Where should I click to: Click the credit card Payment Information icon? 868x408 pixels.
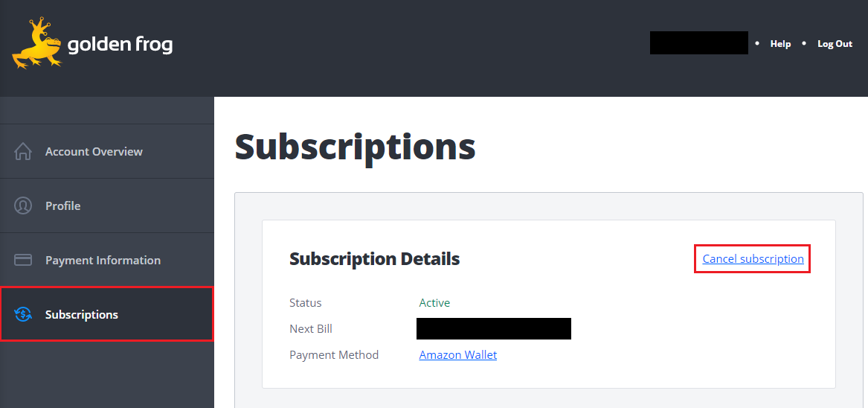click(x=23, y=260)
